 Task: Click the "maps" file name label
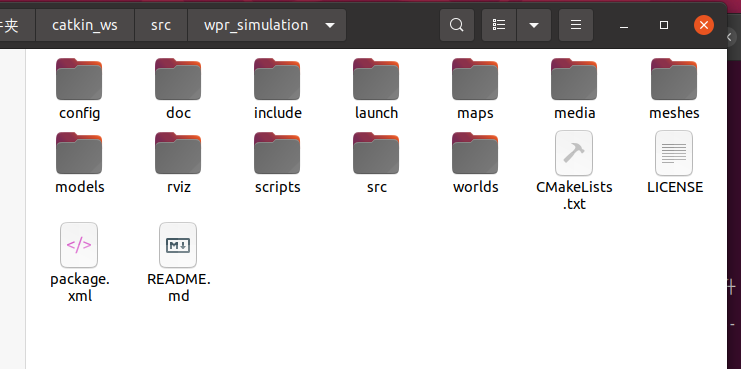(475, 114)
